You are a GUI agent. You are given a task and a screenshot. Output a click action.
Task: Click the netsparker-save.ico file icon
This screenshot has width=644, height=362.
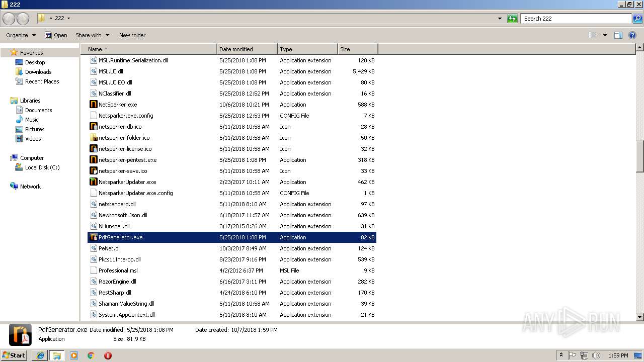[93, 171]
